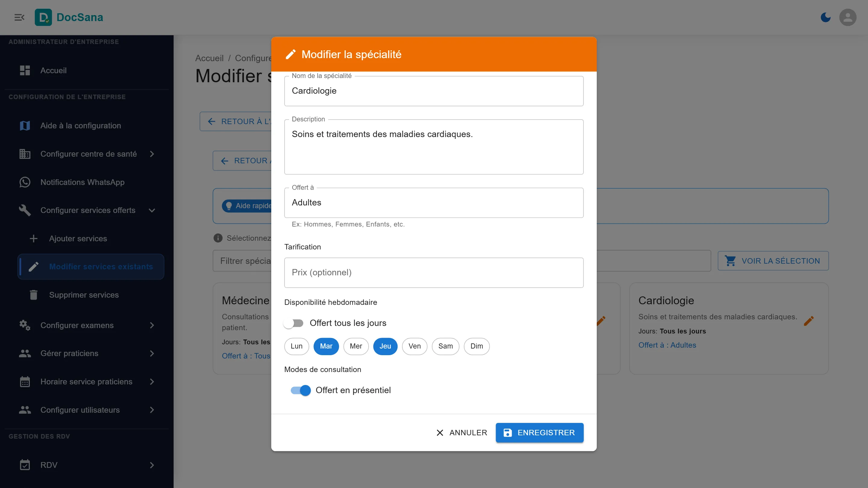Click the Accueil dashboard icon in the sidebar

point(25,70)
